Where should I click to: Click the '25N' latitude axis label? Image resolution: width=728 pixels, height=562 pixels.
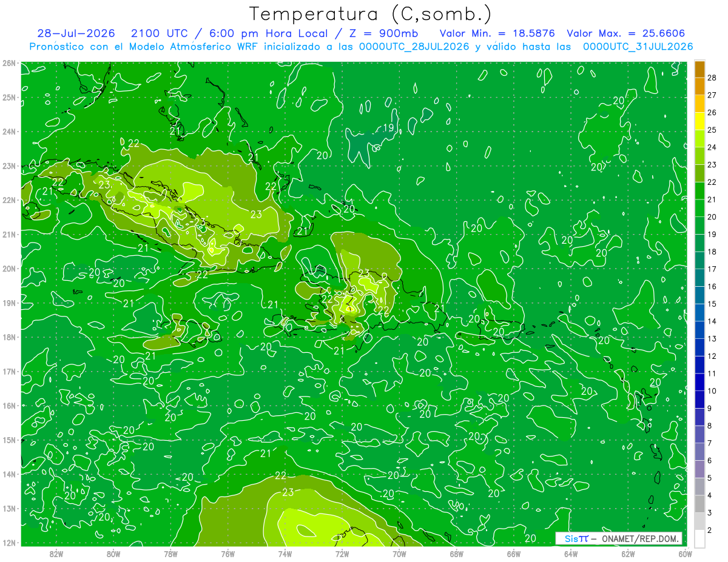(x=8, y=97)
